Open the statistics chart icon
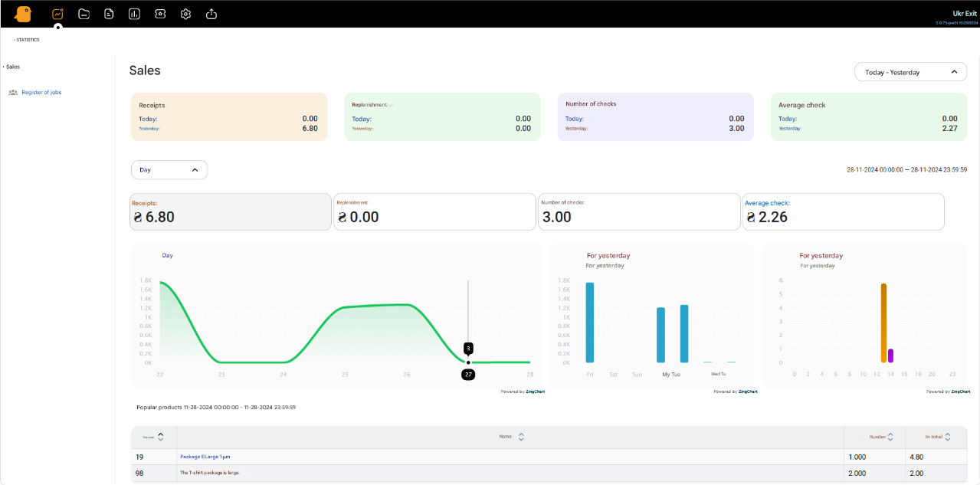This screenshot has width=980, height=485. coord(57,14)
